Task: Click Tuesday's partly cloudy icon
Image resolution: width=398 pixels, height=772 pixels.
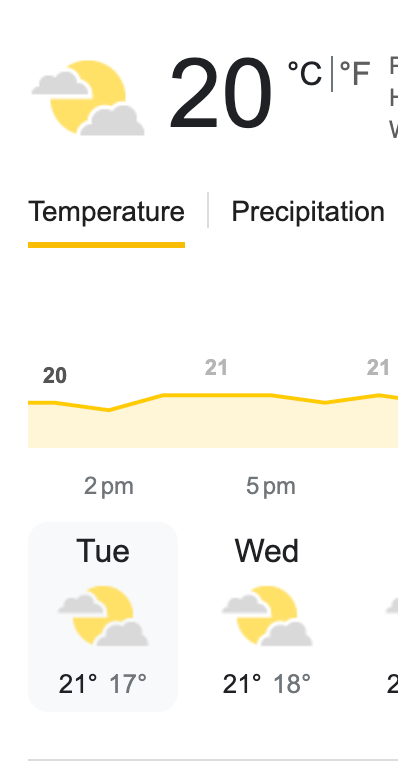Action: coord(103,616)
